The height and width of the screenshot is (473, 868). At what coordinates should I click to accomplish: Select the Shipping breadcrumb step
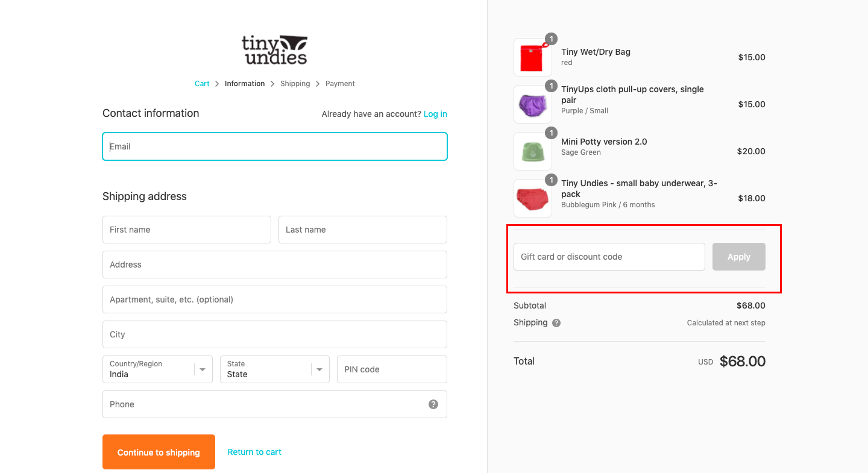295,84
